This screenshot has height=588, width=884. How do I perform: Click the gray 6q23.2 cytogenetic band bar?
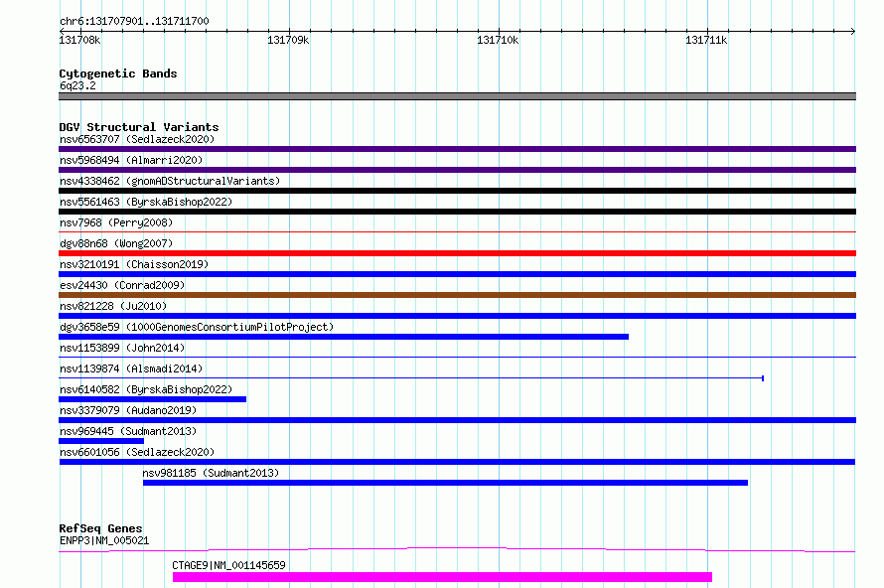click(457, 96)
